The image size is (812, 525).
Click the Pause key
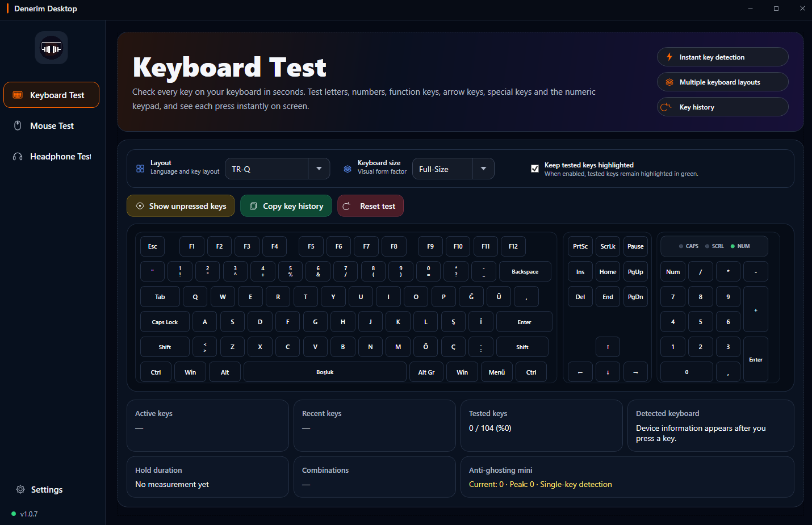click(635, 246)
